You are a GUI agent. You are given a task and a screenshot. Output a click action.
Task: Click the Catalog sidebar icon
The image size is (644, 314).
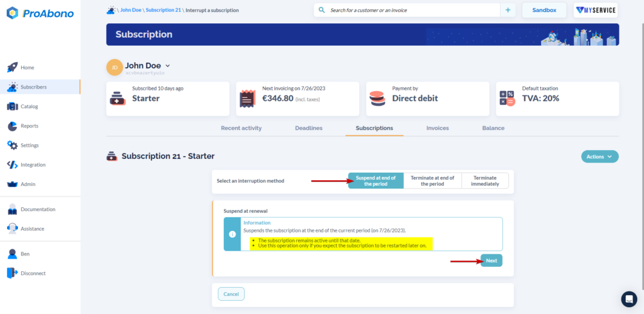click(13, 106)
